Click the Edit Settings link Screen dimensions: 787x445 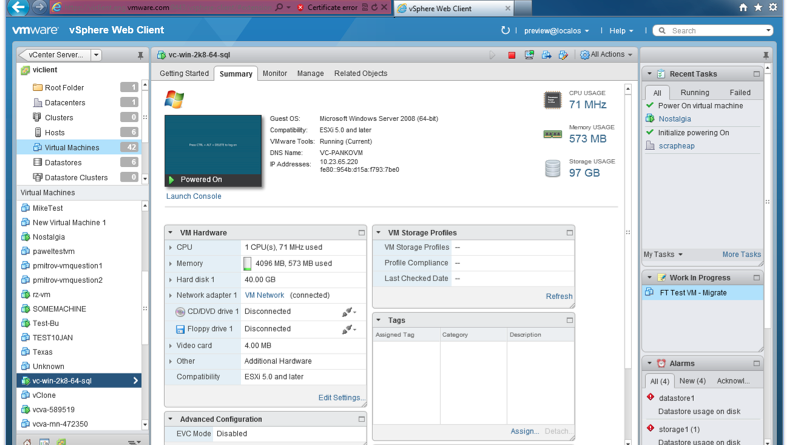tap(341, 397)
